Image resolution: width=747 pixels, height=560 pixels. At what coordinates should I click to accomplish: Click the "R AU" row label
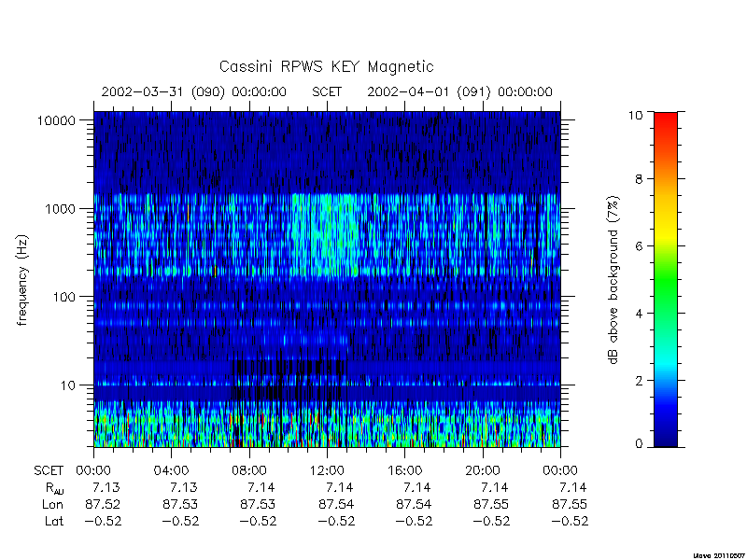[54, 488]
